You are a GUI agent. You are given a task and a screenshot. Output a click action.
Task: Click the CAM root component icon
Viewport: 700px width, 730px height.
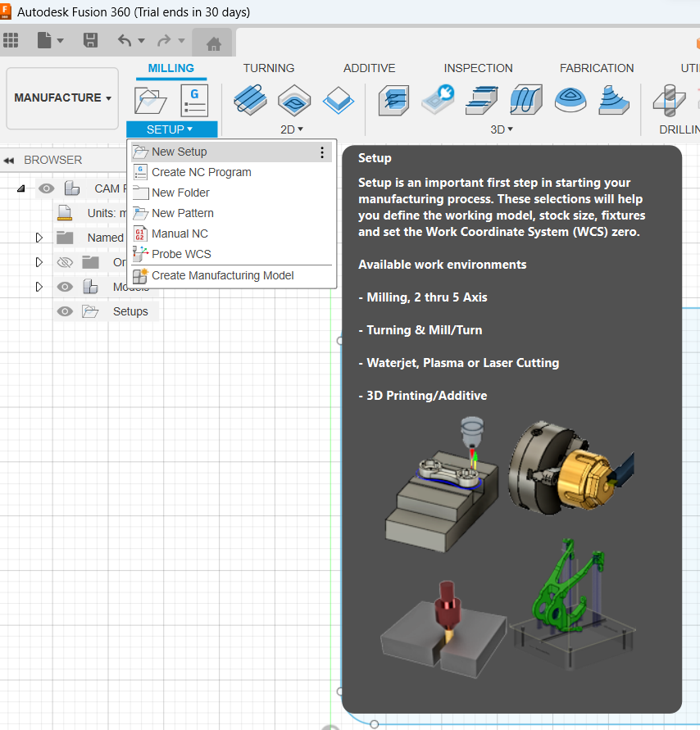click(72, 188)
